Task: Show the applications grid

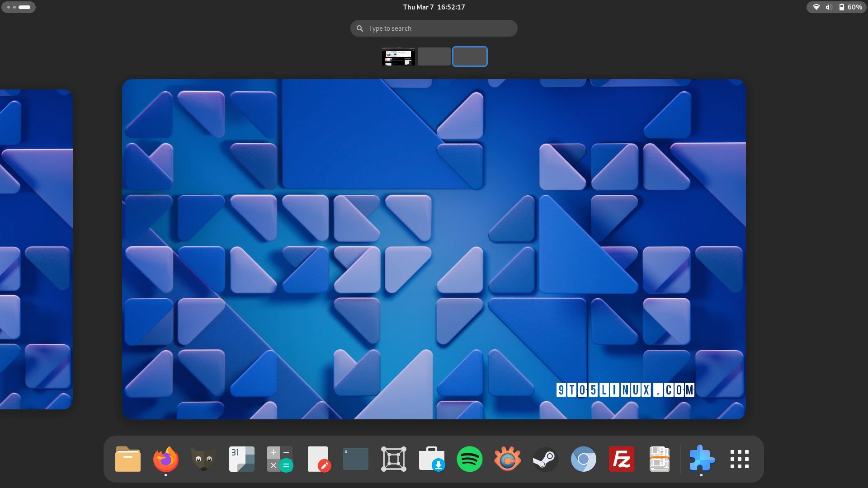Action: click(739, 459)
